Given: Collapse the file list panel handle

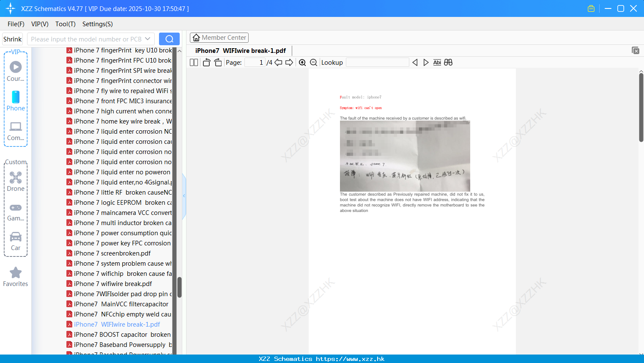Looking at the screenshot, I should 184,196.
